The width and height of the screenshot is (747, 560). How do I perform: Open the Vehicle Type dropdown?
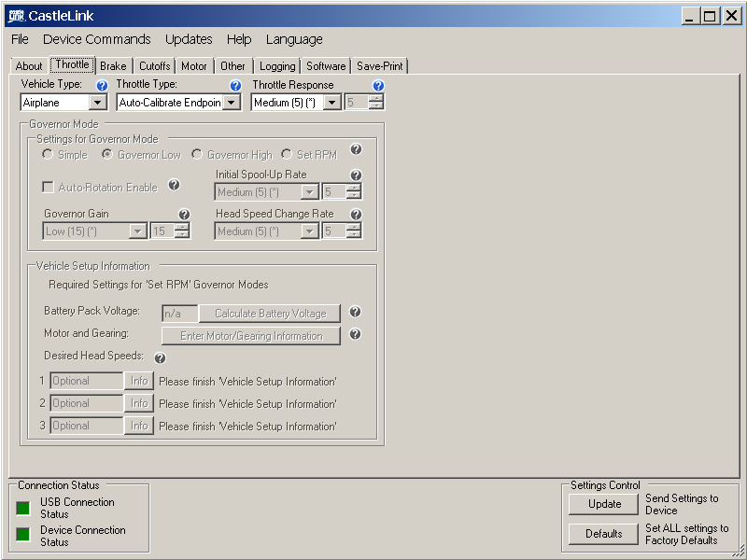(98, 103)
